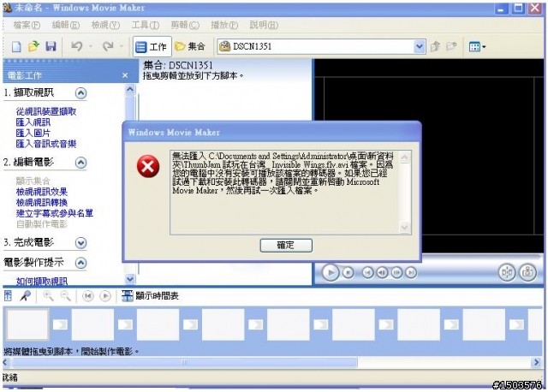This screenshot has height=392, width=548.
Task: Collapse the 1. 擷取視訊 section
Action: pos(80,93)
